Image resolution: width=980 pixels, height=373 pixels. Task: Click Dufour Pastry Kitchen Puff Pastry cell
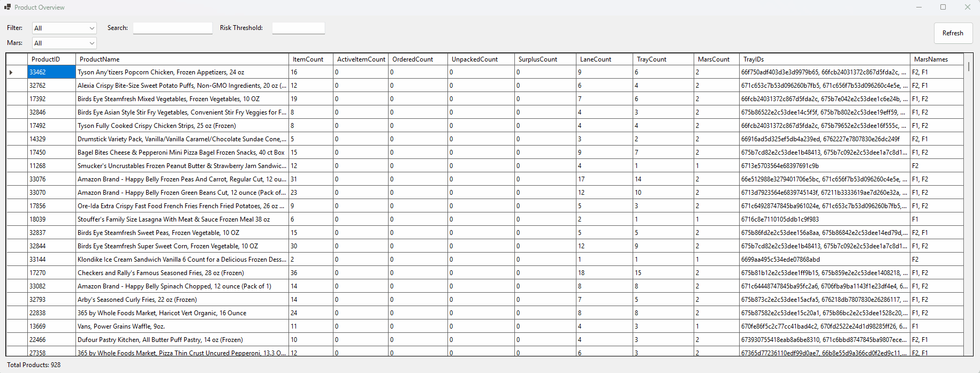tap(182, 340)
